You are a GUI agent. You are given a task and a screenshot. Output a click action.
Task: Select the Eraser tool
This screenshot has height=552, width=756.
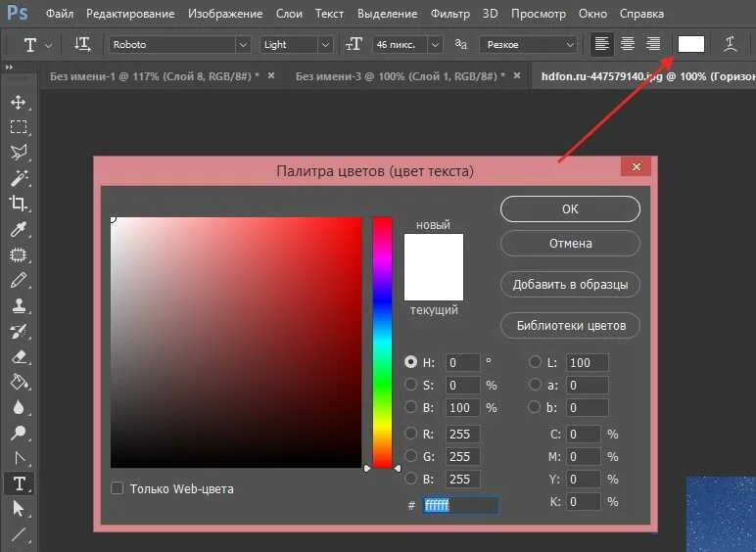(19, 356)
